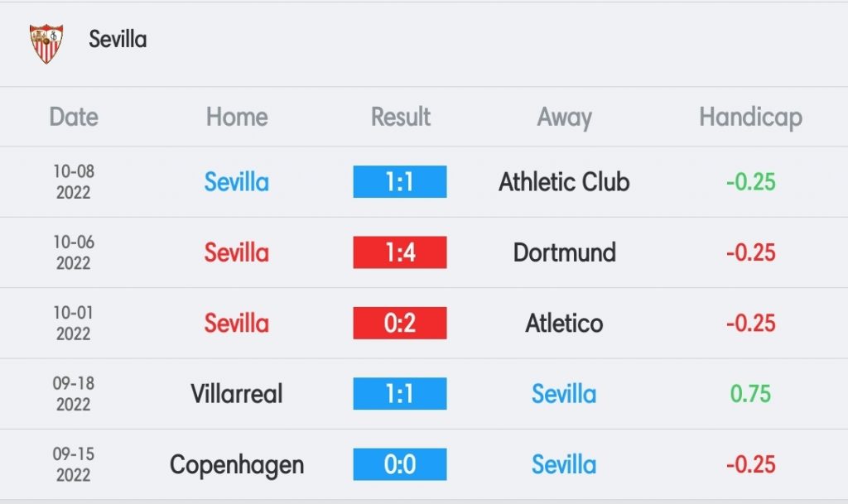The width and height of the screenshot is (848, 504).
Task: Select the Date column header
Action: (74, 117)
